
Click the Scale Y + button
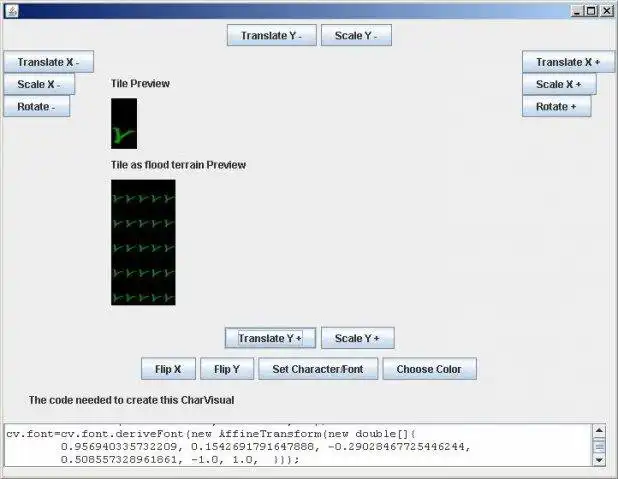357,338
